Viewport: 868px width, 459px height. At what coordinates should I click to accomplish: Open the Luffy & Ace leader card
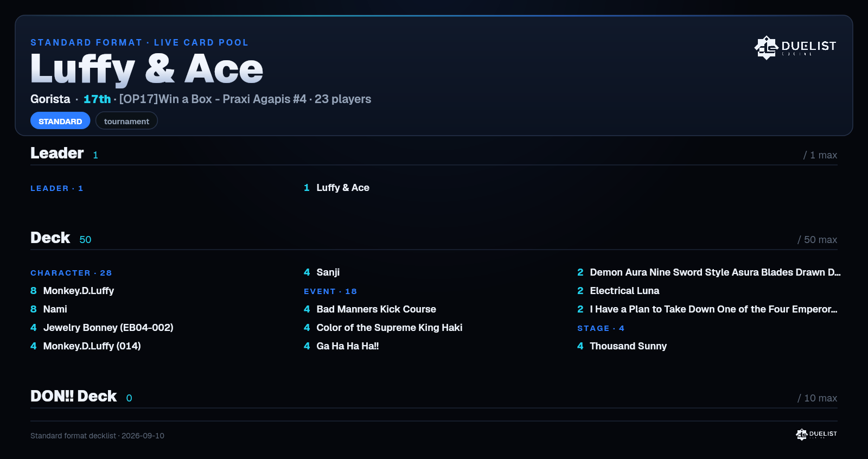click(336, 188)
